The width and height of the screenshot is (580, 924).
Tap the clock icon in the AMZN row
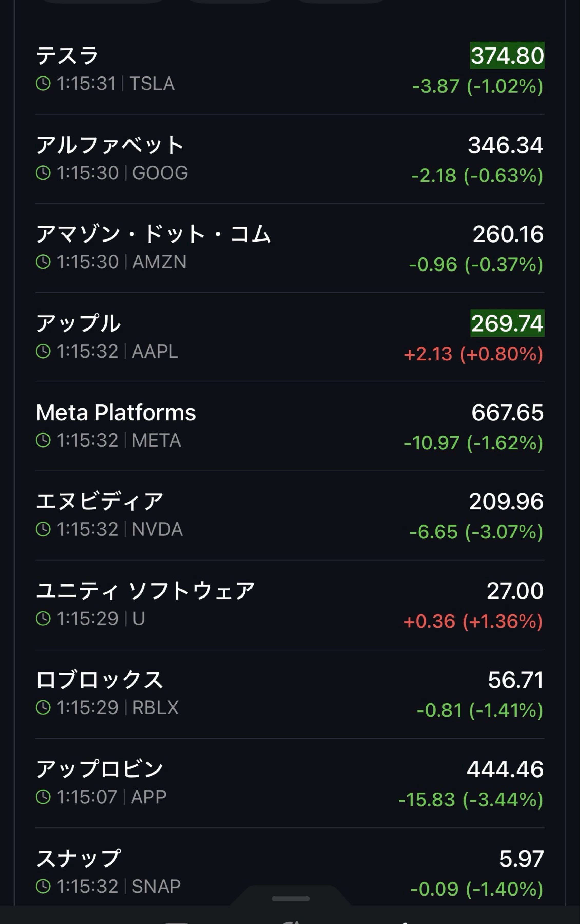pyautogui.click(x=43, y=262)
